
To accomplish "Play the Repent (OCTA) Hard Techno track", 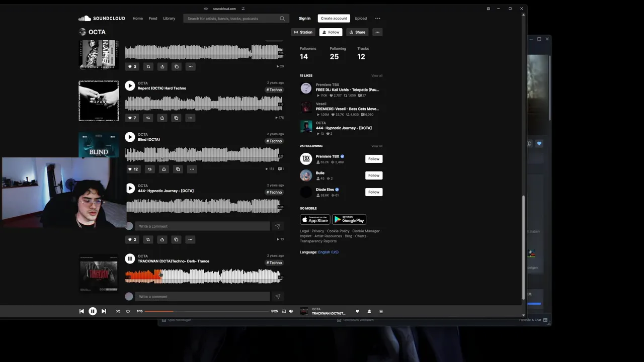I will pyautogui.click(x=130, y=85).
